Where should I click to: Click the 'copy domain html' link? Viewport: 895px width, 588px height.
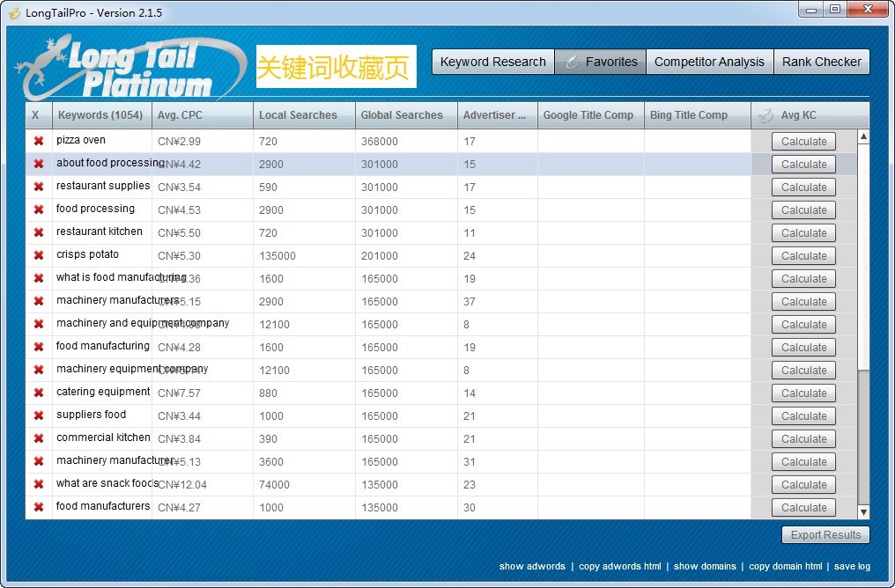[786, 566]
